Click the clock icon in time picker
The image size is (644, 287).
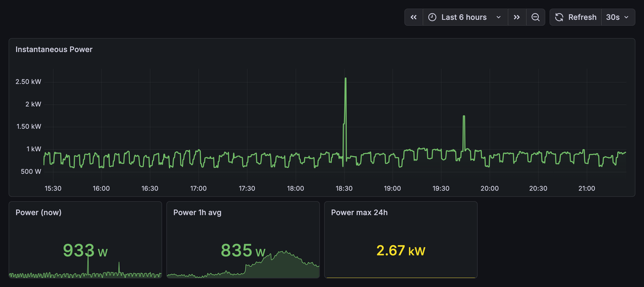click(433, 17)
